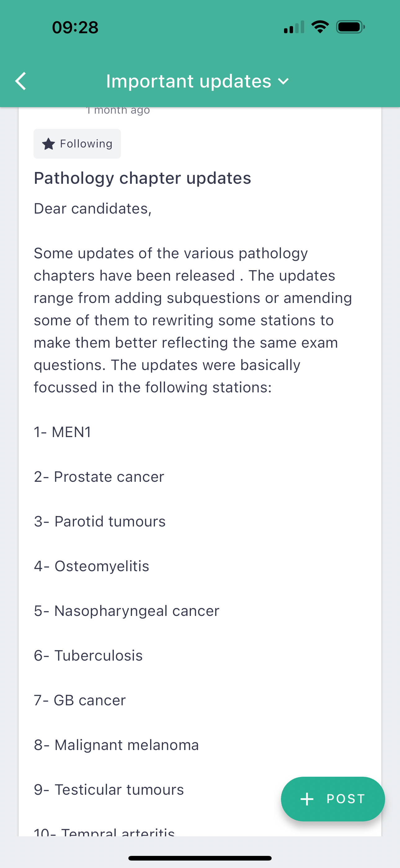Create a new post via POST label
This screenshot has height=868, width=400.
pos(346,799)
